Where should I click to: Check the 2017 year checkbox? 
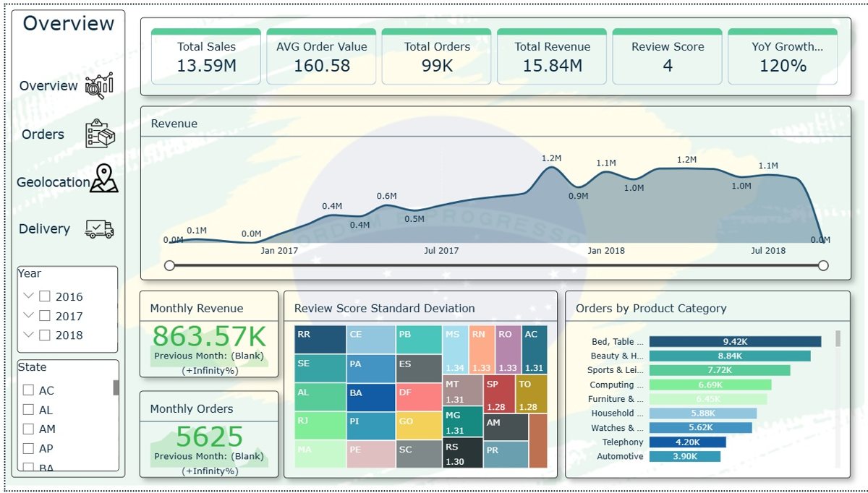(x=45, y=315)
